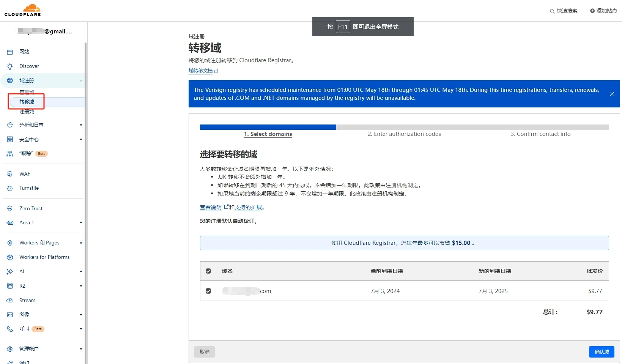Open the Discover sidebar item
The width and height of the screenshot is (622, 364).
pos(29,66)
